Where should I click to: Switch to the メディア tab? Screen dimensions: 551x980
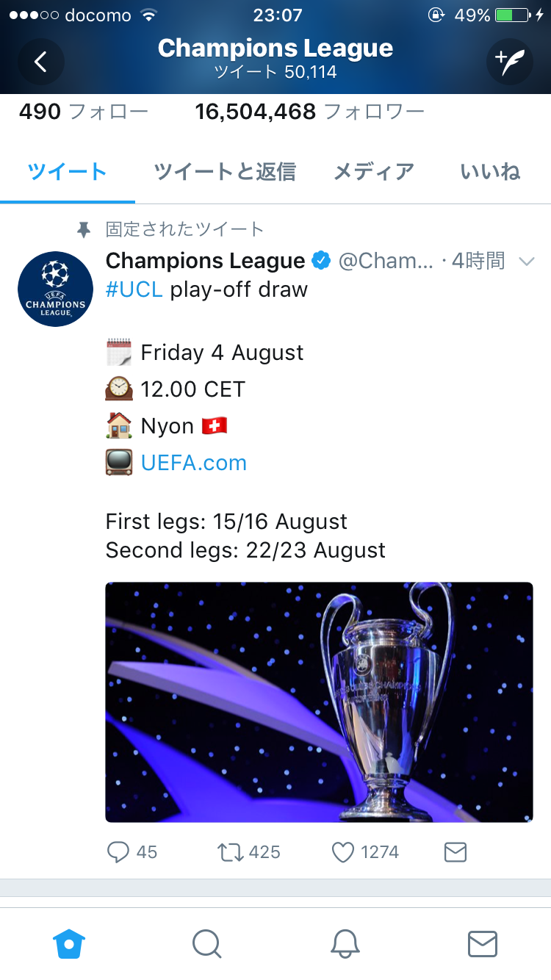374,172
